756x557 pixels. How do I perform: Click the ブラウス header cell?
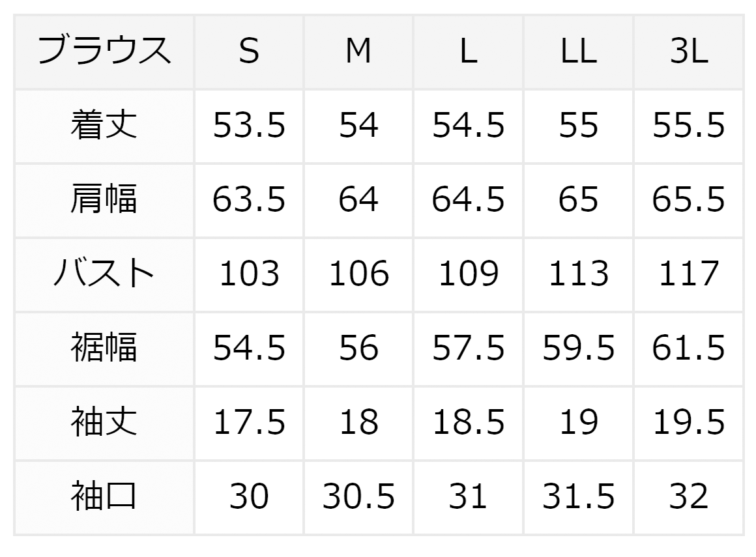pyautogui.click(x=104, y=52)
